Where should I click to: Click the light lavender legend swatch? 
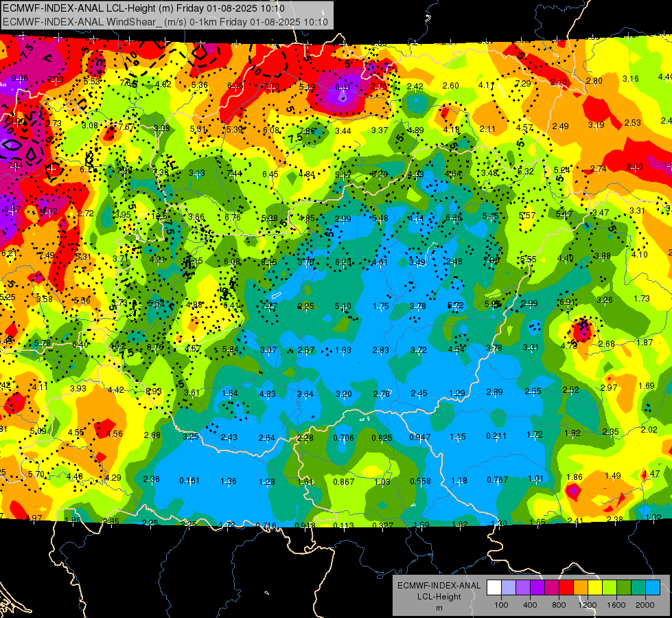click(509, 587)
